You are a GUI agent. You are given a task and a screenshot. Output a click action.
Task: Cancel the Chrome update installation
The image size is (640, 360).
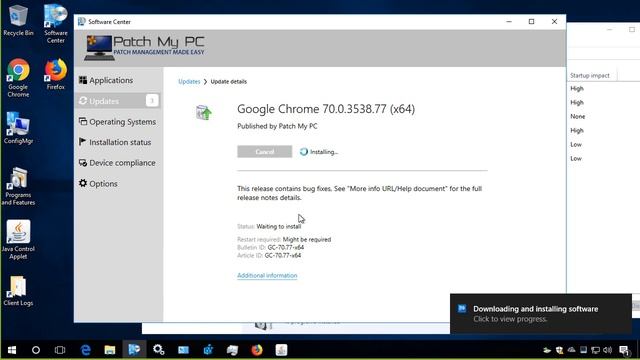click(264, 151)
